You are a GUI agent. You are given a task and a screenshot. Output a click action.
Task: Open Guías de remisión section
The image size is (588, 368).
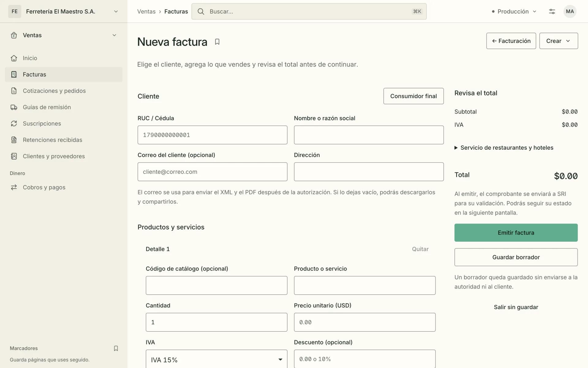pyautogui.click(x=64, y=107)
